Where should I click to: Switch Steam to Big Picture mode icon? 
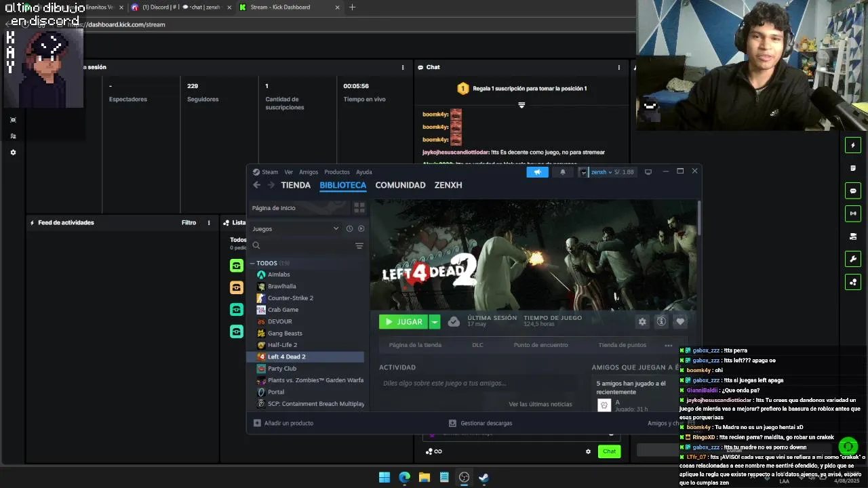point(648,172)
